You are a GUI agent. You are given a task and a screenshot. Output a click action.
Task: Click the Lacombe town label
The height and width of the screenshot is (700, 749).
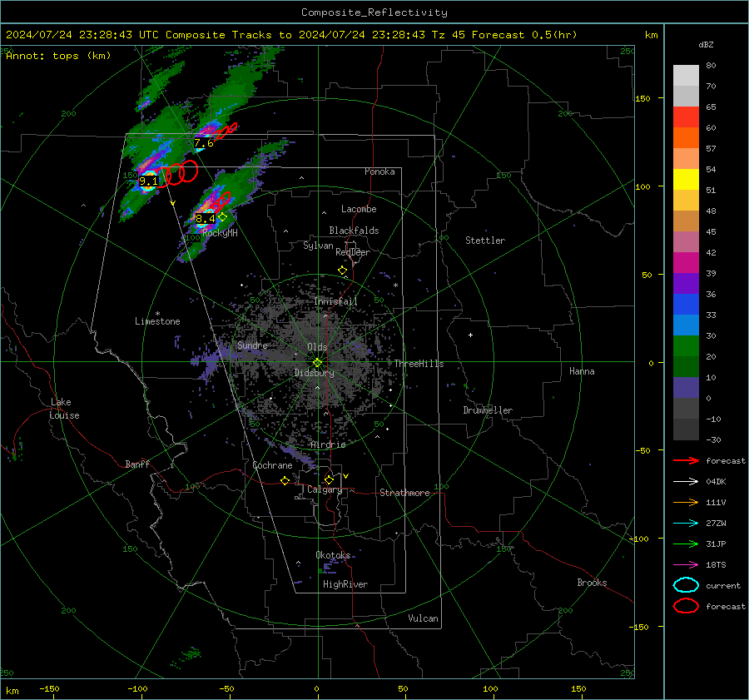[359, 209]
